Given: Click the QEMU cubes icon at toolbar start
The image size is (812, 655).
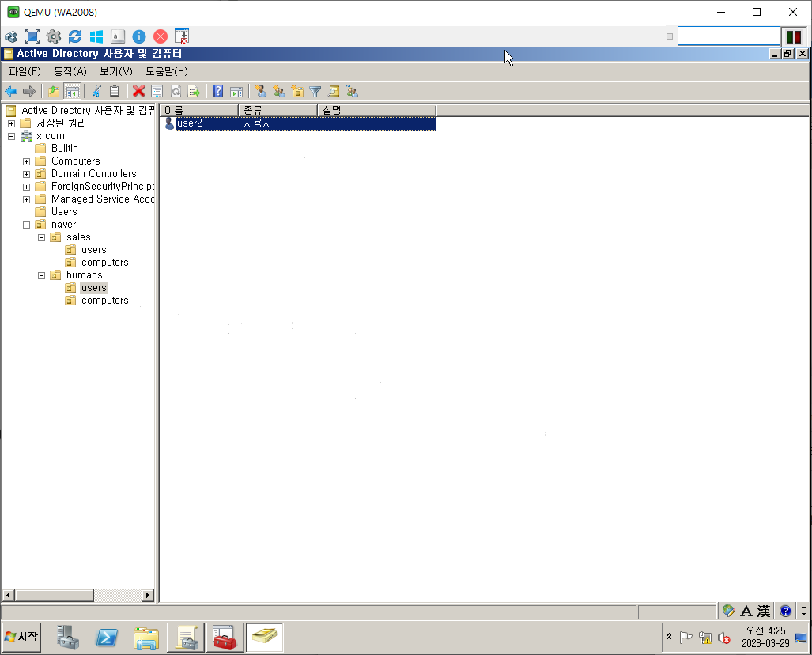Looking at the screenshot, I should 11,36.
